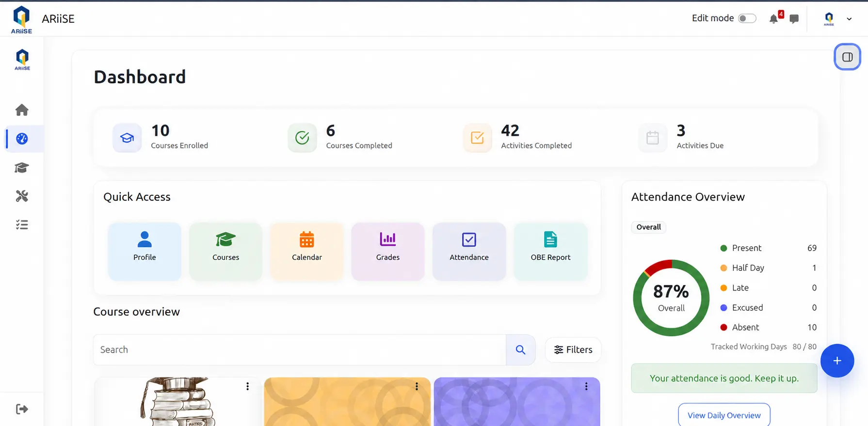Click the Courses Completed stat
868x426 pixels.
pos(340,137)
